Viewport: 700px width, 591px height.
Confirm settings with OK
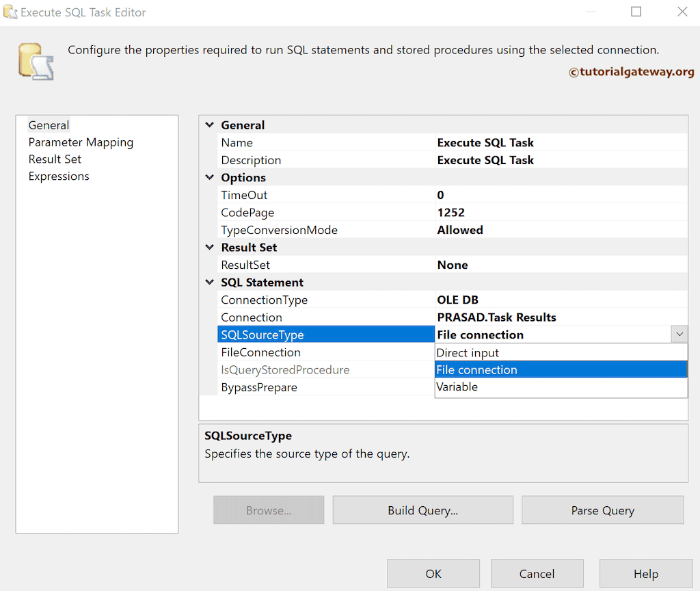point(433,573)
